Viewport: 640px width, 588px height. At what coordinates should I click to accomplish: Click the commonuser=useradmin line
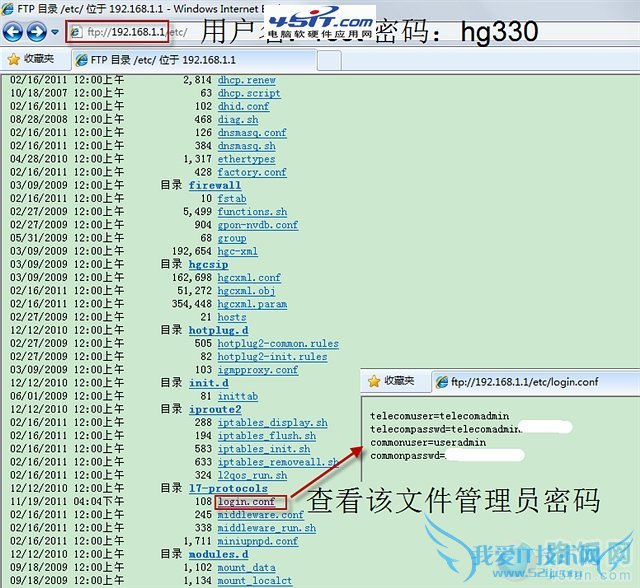click(428, 442)
